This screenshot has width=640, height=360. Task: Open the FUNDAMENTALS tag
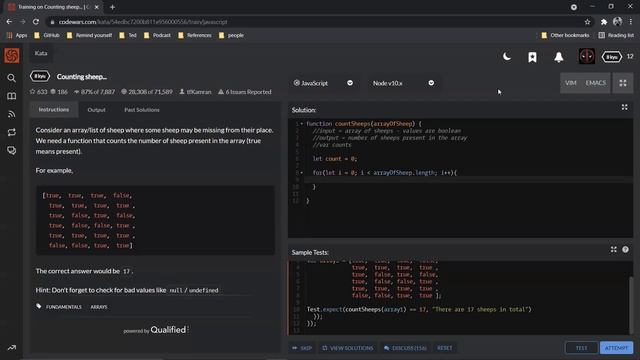tap(64, 307)
